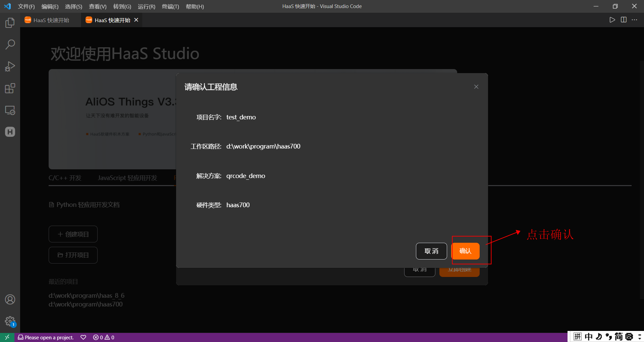Screen dimensions: 644x342
Task: Open Python 轻应用开发文档 link
Action: pos(84,205)
